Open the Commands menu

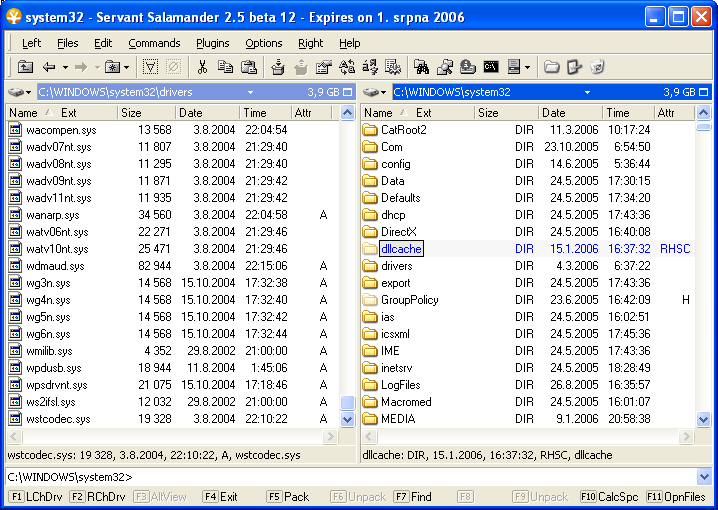click(154, 43)
